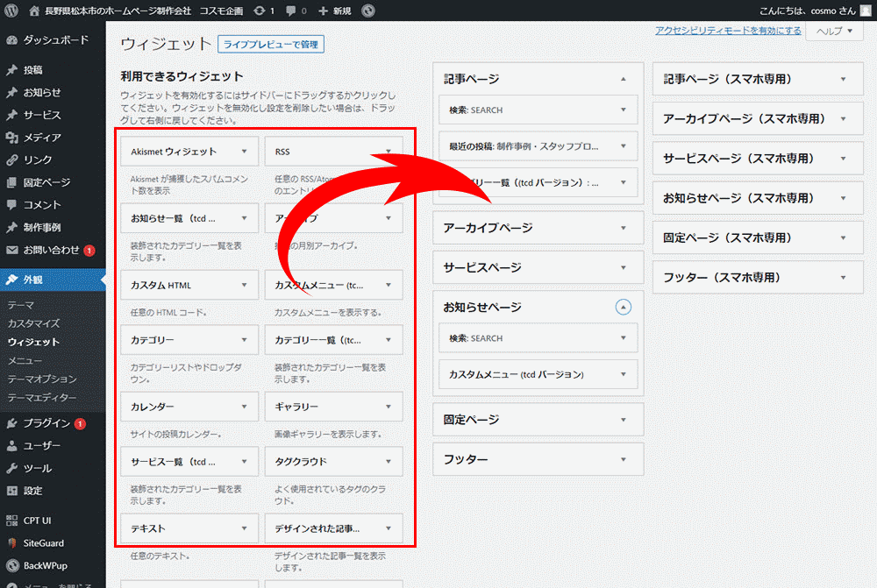The width and height of the screenshot is (877, 588).
Task: Open ダッシュボード from the sidebar
Action: point(55,40)
